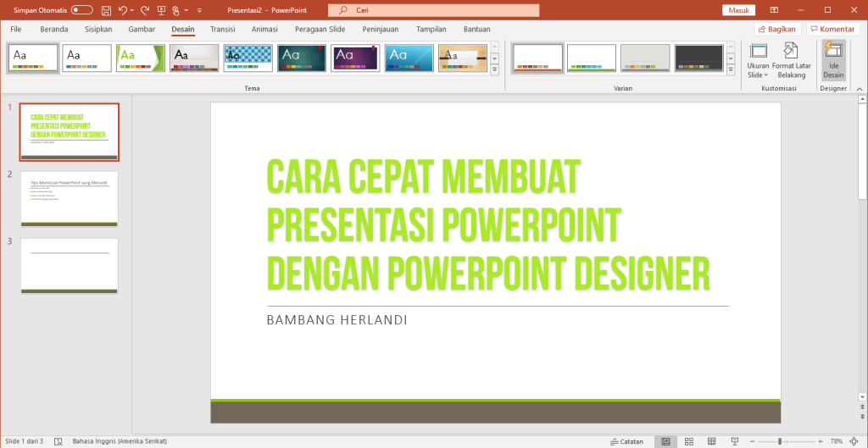Image resolution: width=868 pixels, height=448 pixels.
Task: Apply the green Facet theme
Action: click(x=141, y=58)
